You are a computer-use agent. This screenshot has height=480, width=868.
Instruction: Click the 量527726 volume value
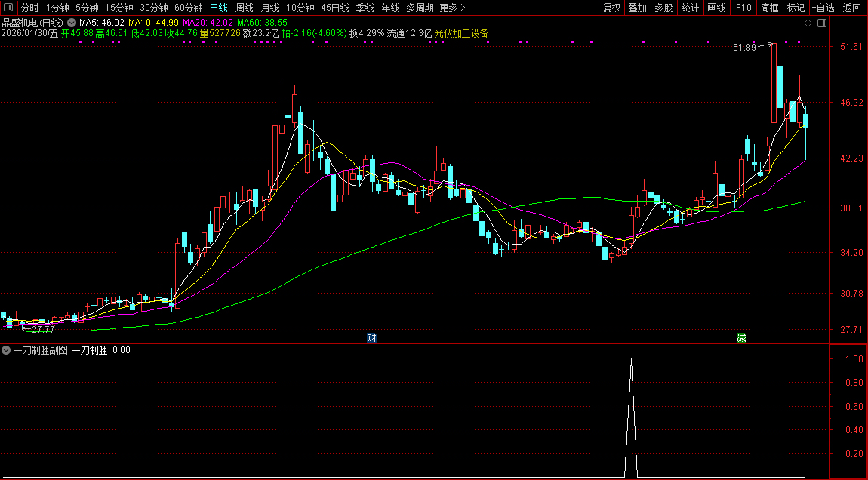point(220,33)
